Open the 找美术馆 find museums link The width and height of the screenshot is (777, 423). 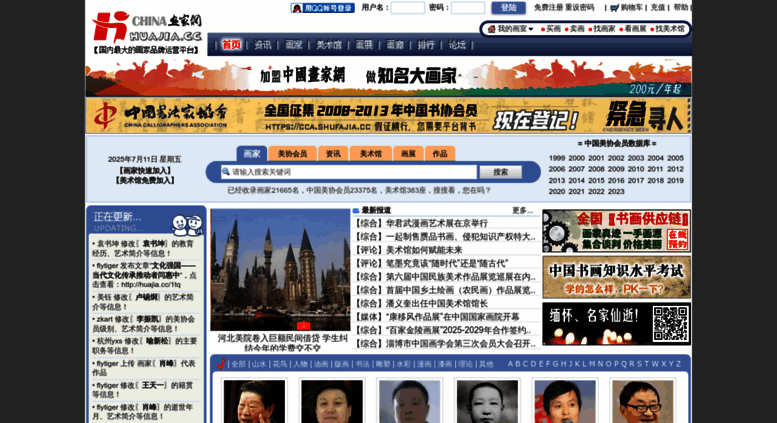coord(669,29)
